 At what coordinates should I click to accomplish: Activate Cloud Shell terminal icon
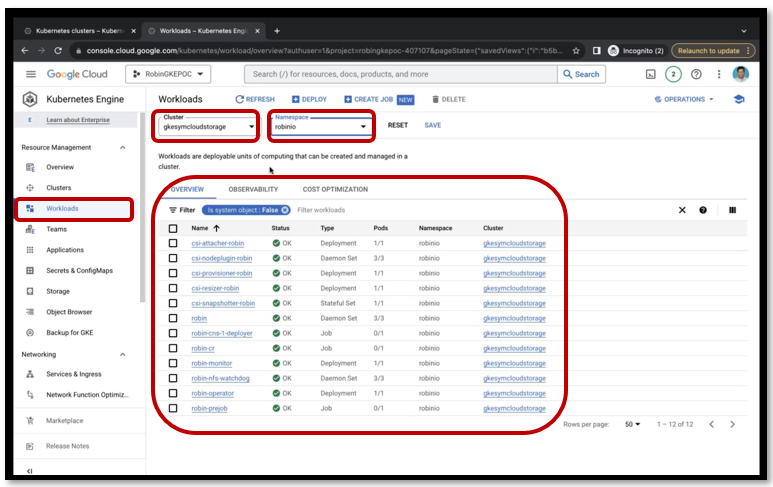(x=651, y=74)
